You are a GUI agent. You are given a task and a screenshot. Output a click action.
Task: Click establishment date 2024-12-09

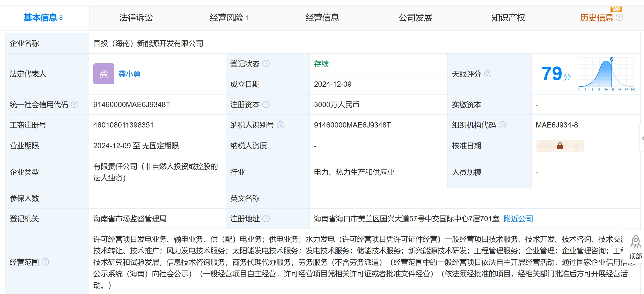(x=333, y=84)
